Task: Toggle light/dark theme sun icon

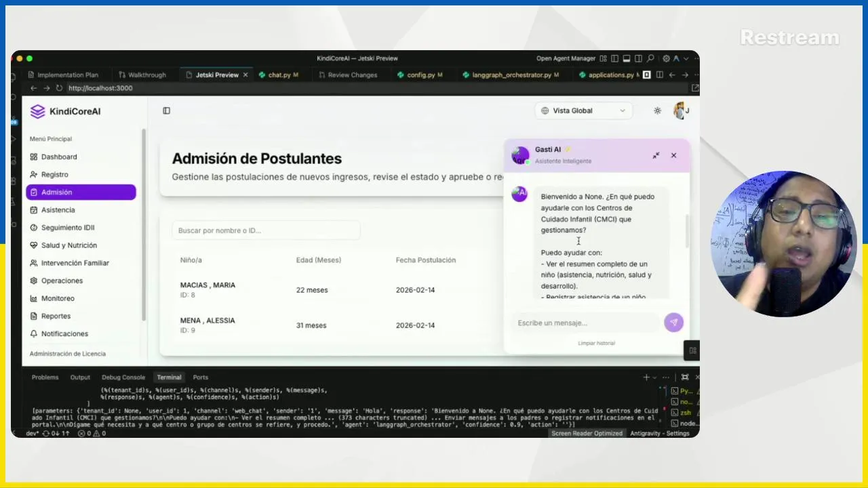Action: click(x=657, y=110)
